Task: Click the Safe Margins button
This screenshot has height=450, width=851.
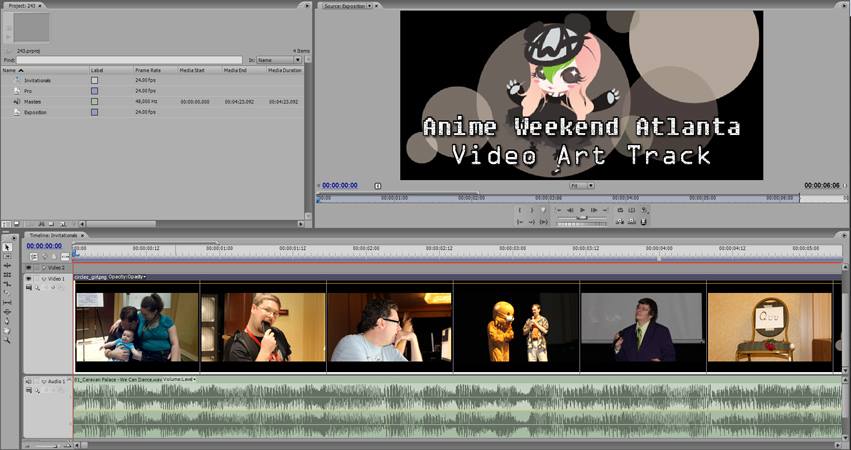Action: [x=632, y=210]
